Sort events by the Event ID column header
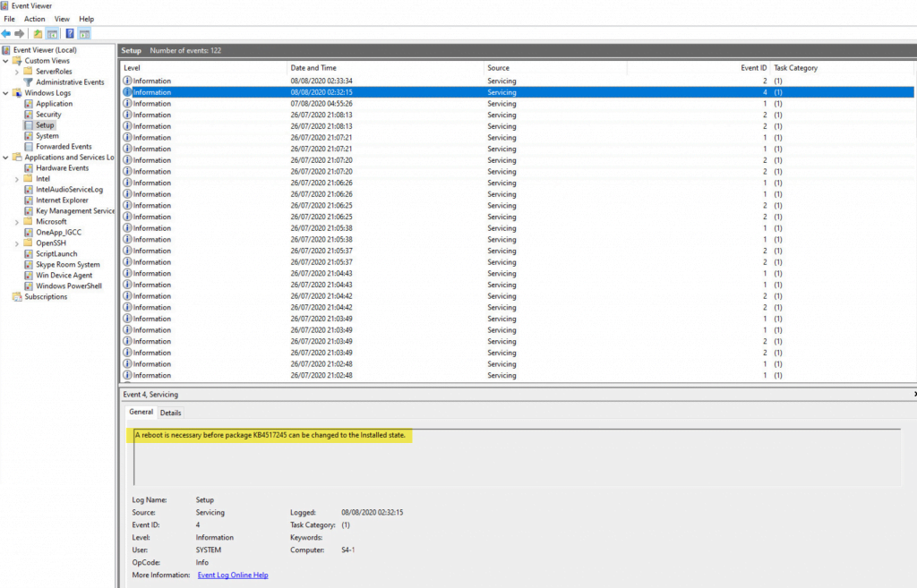Screen dimensions: 917x588 tap(698, 68)
